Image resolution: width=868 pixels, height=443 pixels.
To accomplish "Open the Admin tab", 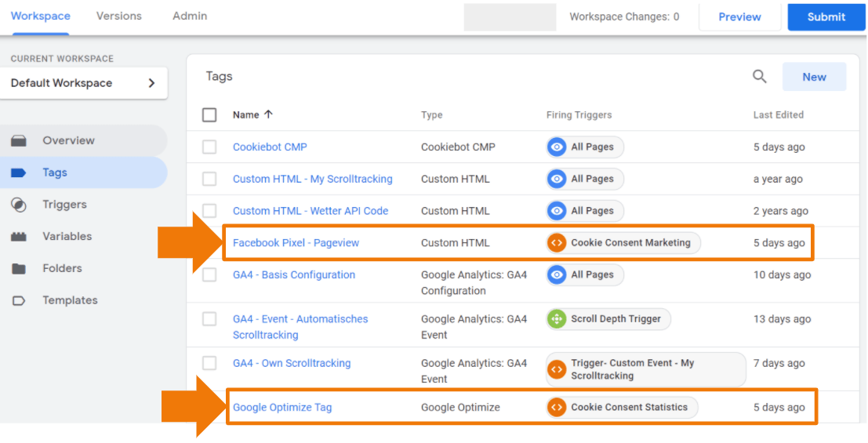I will 190,16.
